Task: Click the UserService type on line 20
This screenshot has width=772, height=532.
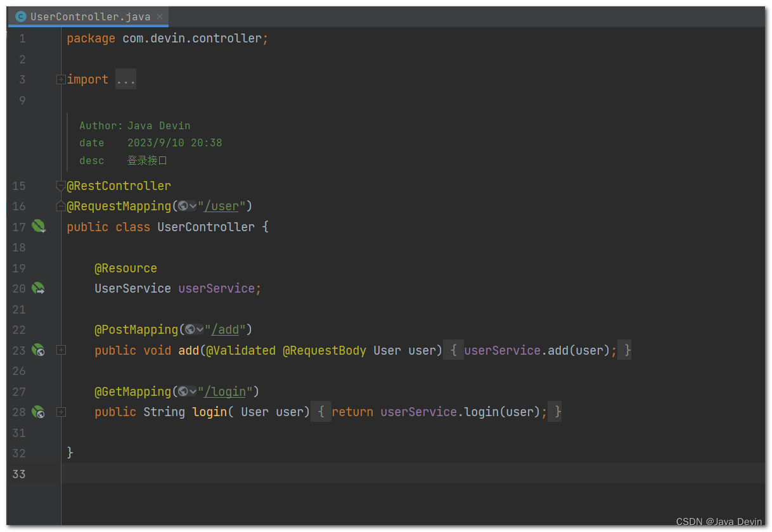Action: (133, 288)
